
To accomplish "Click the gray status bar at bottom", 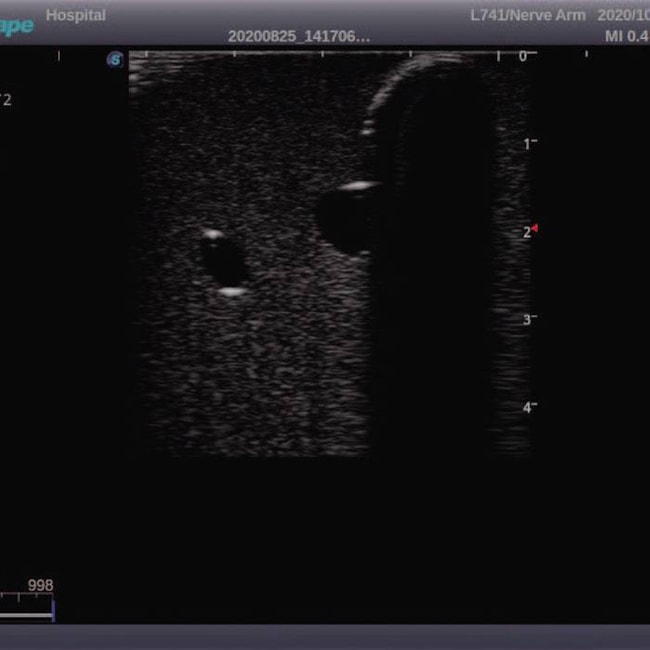I will click(x=325, y=637).
